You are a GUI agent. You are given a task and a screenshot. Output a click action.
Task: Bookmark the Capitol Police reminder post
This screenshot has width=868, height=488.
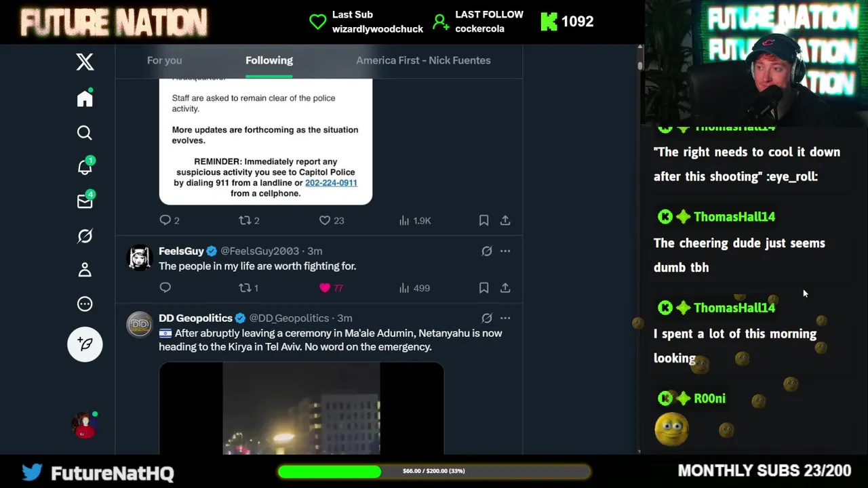tap(484, 220)
